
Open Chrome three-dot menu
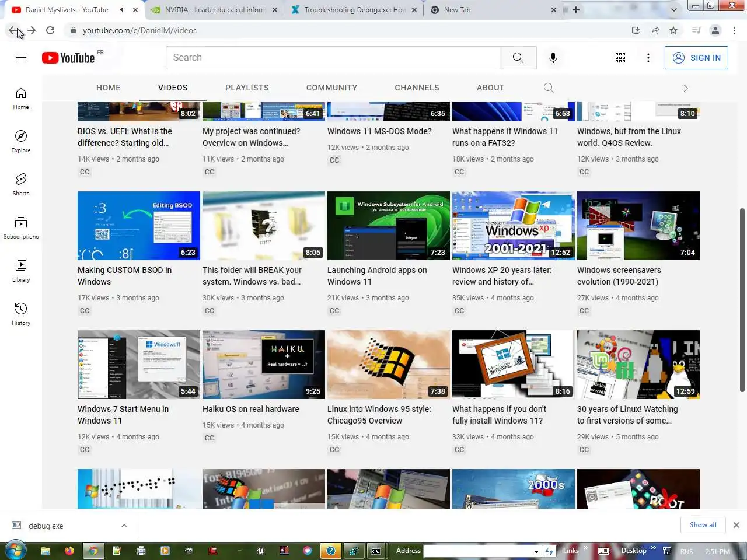pyautogui.click(x=734, y=30)
